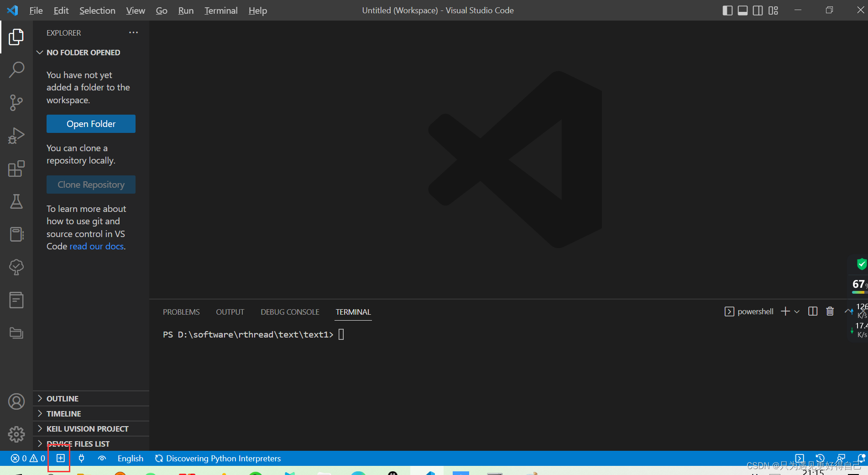Viewport: 868px width, 475px height.
Task: Click the Clone Repository button
Action: [x=91, y=185]
